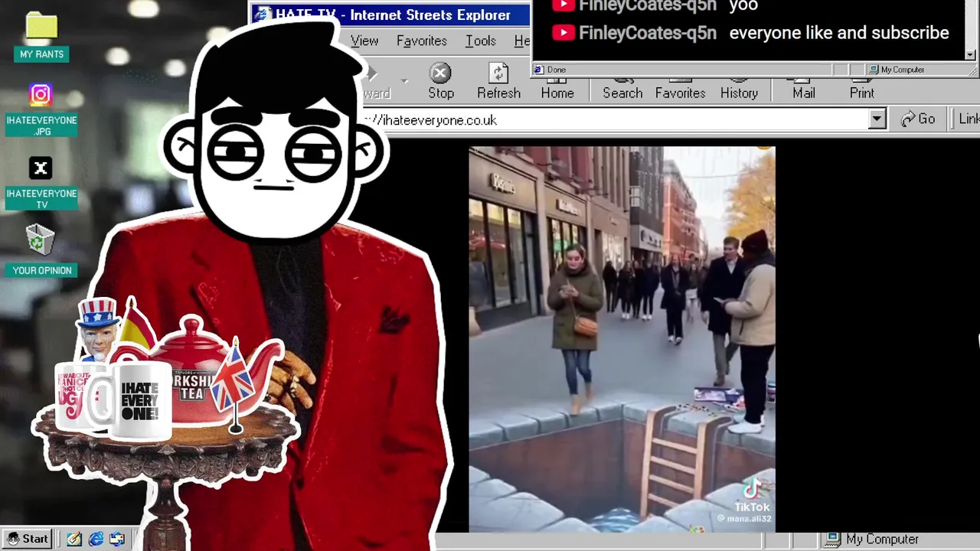Open the Forward button history dropdown arrow
This screenshot has height=551, width=980.
pyautogui.click(x=404, y=81)
